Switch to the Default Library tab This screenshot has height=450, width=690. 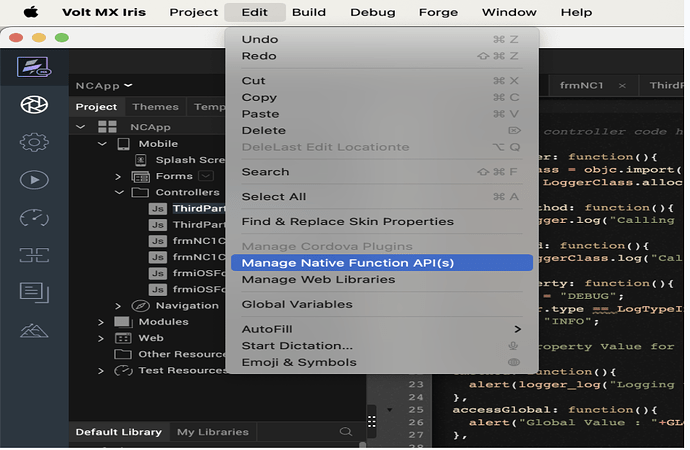coord(119,432)
